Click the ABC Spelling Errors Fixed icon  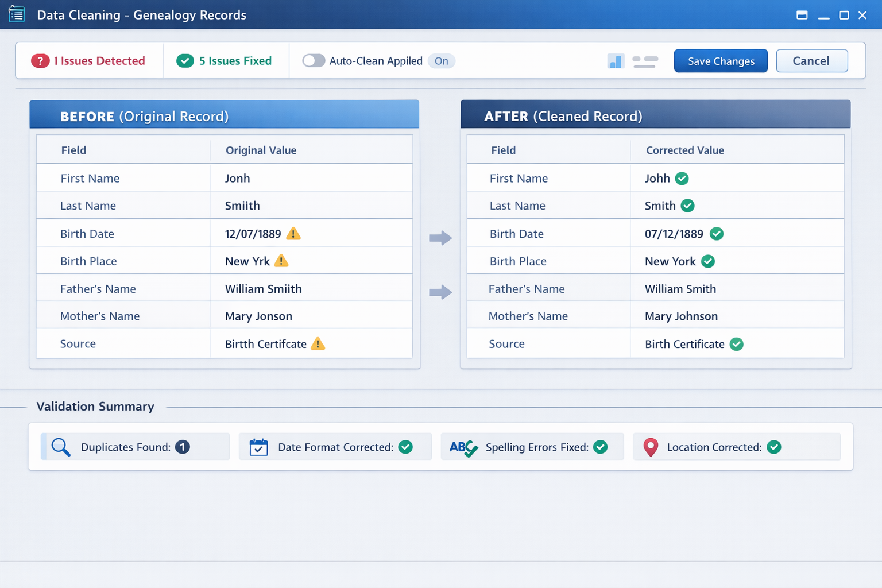(463, 447)
